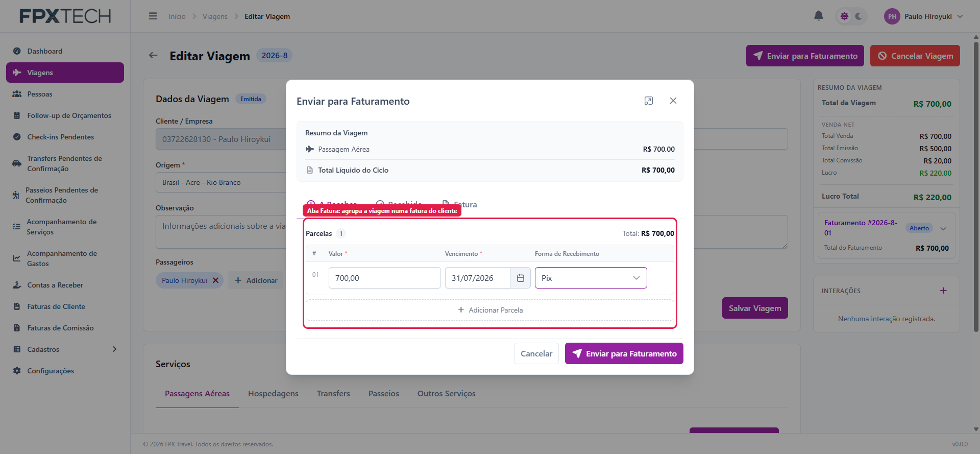Click the notifications bell icon
This screenshot has width=980, height=454.
click(x=818, y=16)
